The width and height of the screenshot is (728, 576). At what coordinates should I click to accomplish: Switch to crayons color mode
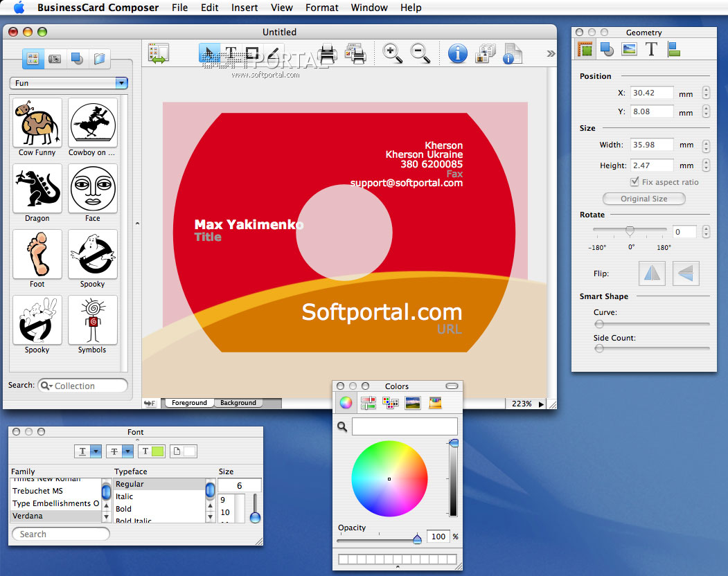pos(435,402)
